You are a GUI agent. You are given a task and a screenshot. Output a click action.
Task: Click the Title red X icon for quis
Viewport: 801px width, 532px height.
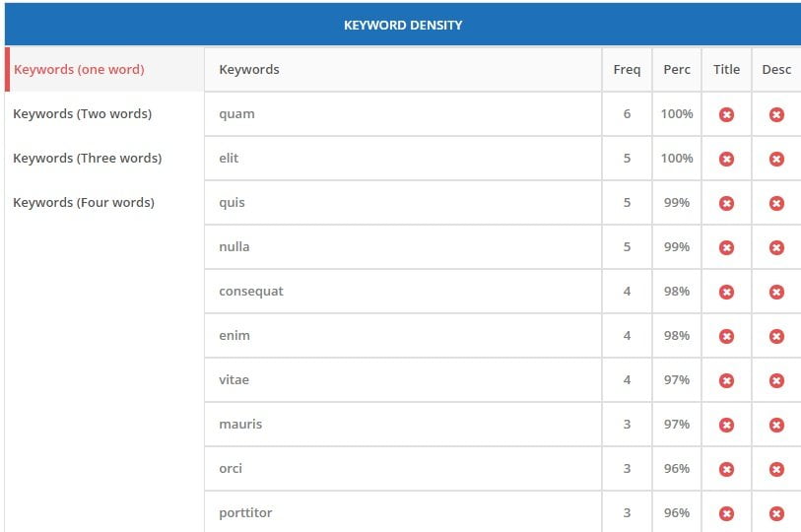pyautogui.click(x=726, y=203)
